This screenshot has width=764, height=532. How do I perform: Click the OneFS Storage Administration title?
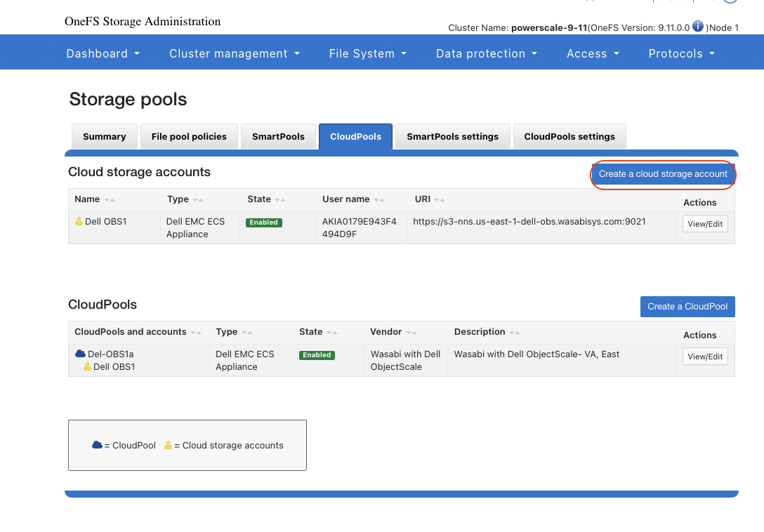[x=143, y=22]
